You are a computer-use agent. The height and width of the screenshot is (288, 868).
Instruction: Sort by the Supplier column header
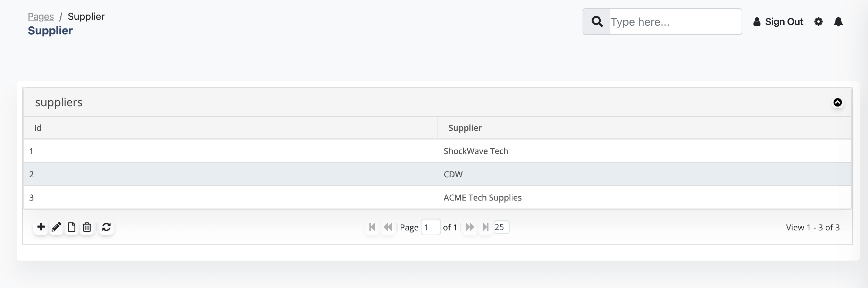pos(645,128)
